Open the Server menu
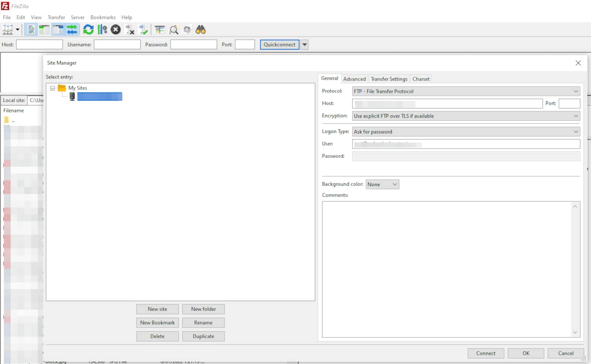This screenshot has height=364, width=591. pyautogui.click(x=78, y=17)
